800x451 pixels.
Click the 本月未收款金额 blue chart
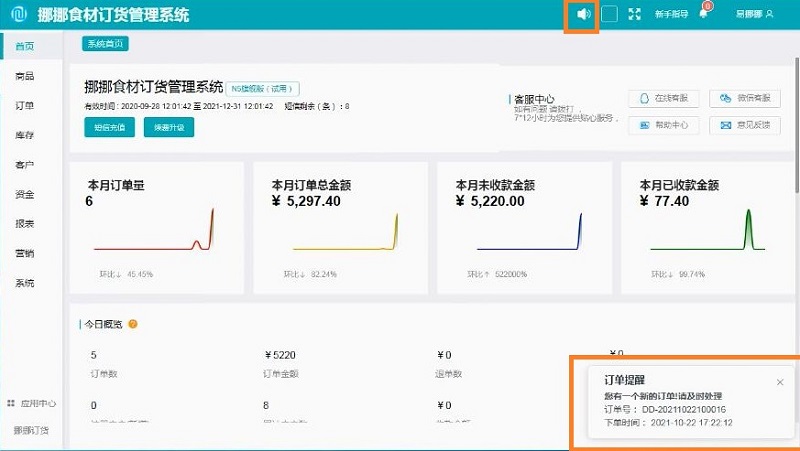(x=530, y=231)
